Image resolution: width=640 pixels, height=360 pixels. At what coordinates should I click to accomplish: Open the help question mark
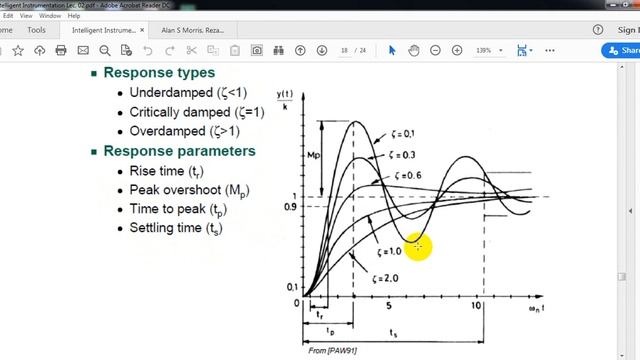598,30
